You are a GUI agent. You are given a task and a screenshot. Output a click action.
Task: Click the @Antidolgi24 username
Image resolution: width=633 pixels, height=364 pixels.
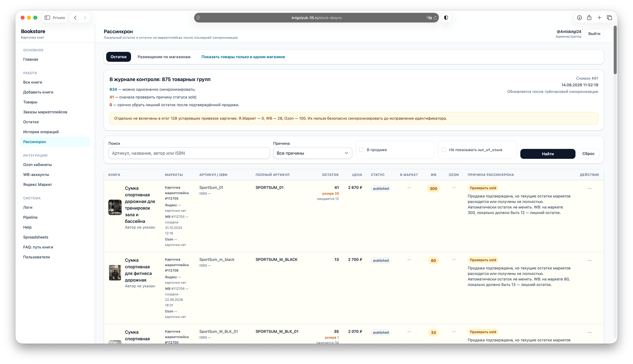click(569, 31)
